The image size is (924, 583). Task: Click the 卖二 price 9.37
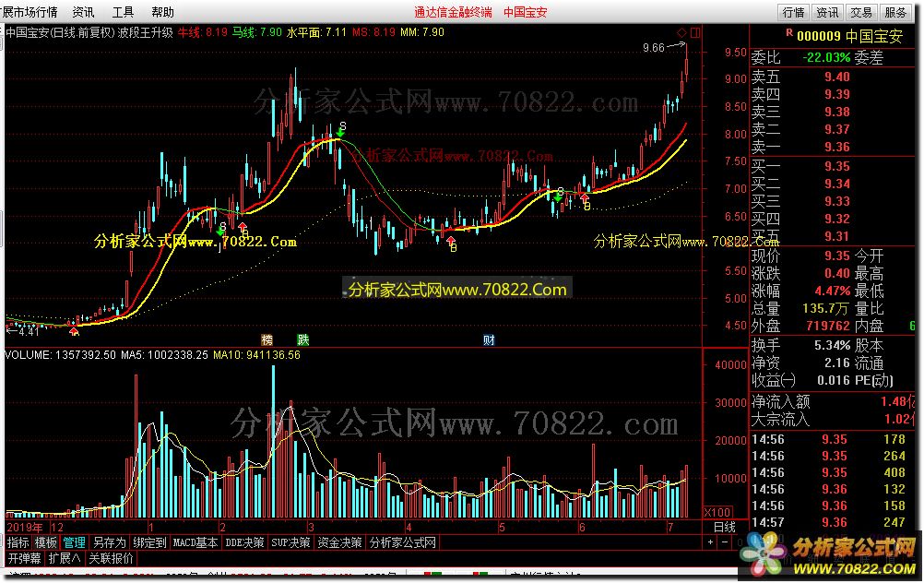836,129
